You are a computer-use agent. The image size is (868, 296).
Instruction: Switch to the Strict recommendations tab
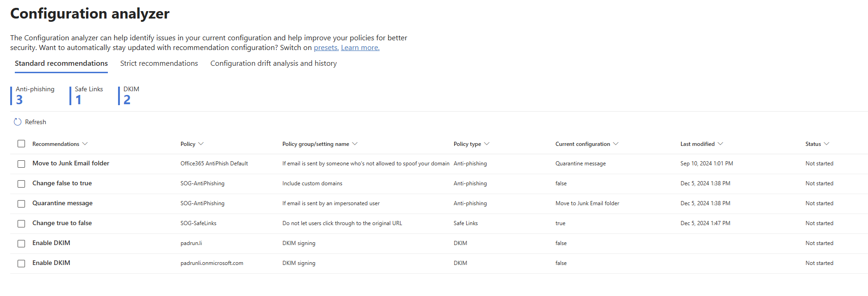(x=159, y=63)
